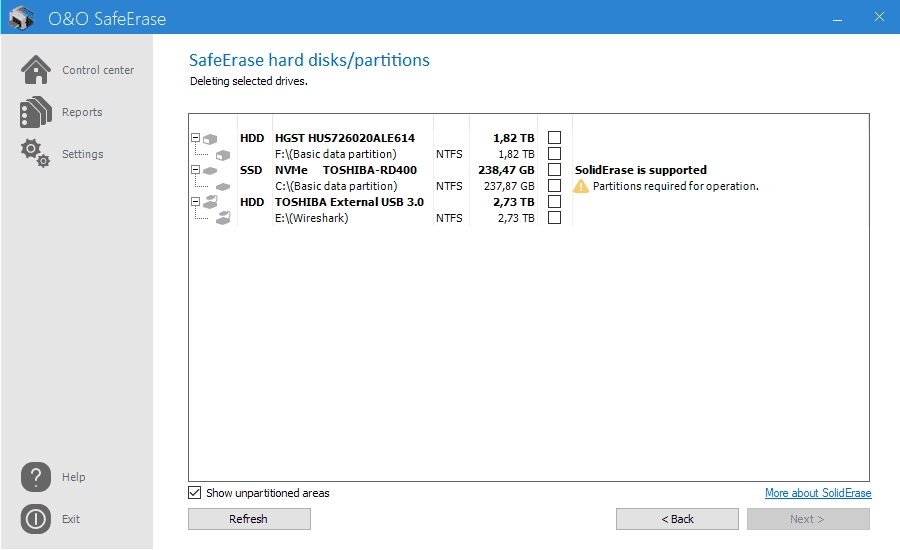Check the F:\(Basic data partition) checkbox
Screen dimensions: 900x550
(x=554, y=154)
